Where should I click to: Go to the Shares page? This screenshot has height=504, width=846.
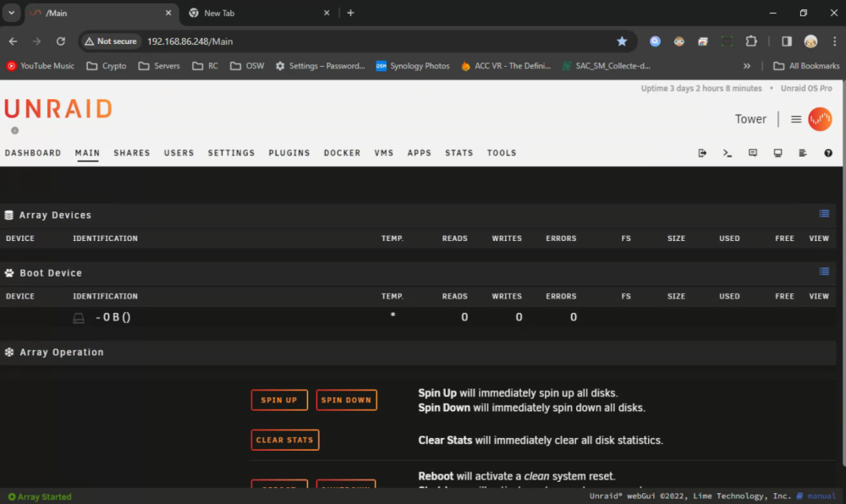pos(132,153)
